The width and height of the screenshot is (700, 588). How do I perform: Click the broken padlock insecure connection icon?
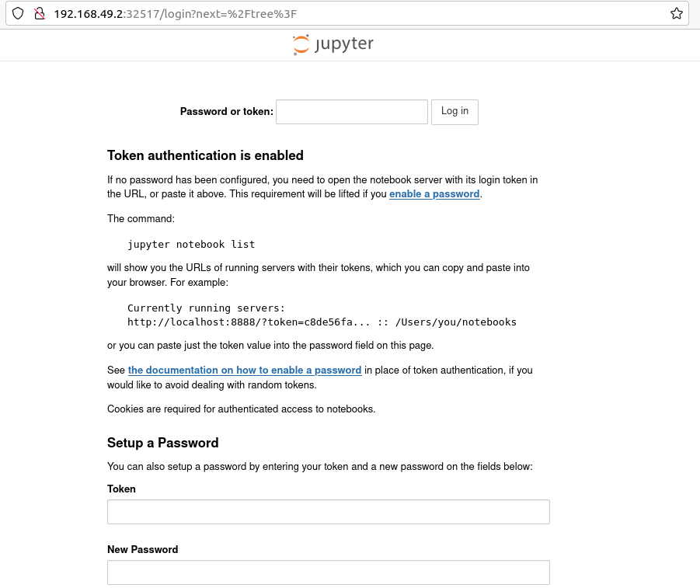pos(40,13)
